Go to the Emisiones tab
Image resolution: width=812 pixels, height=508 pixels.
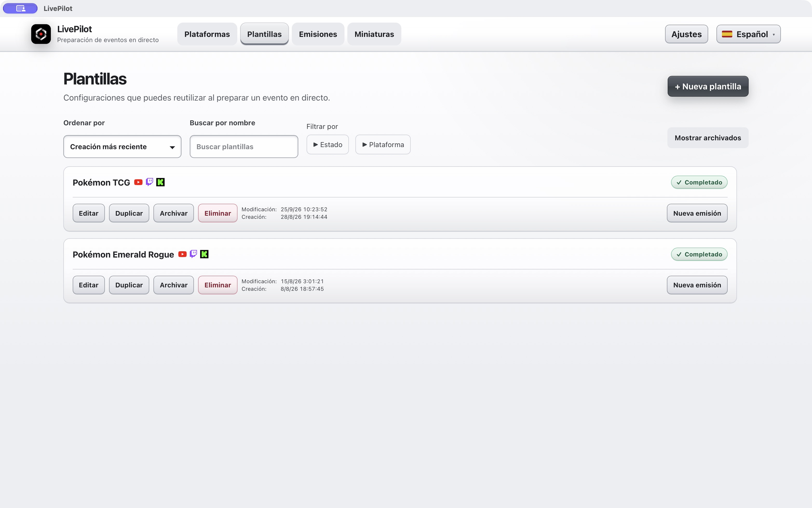tap(318, 34)
